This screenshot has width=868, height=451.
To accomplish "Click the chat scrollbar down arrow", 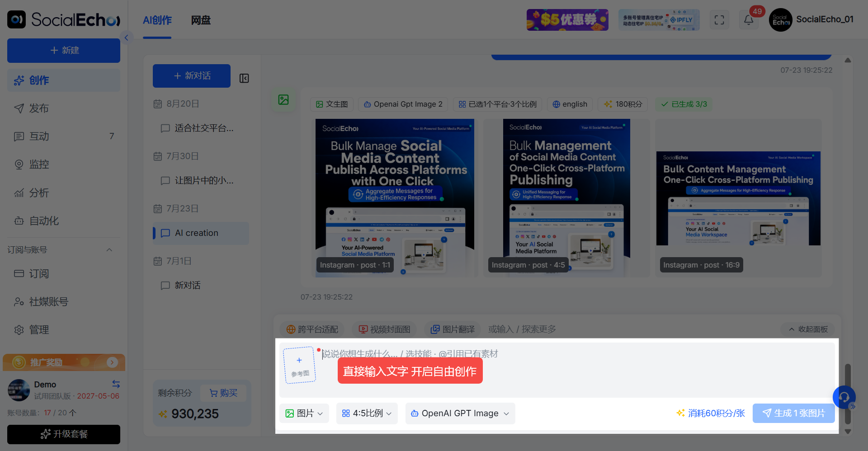I will [x=848, y=432].
